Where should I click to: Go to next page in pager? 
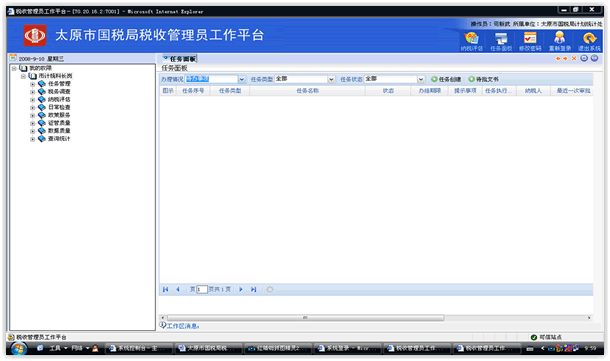click(x=241, y=289)
